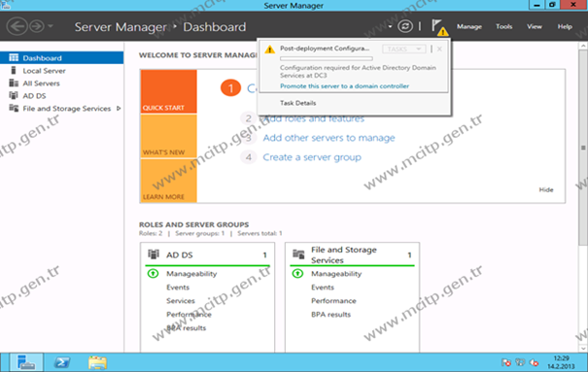Open the TASKS dropdown in notification

[404, 50]
